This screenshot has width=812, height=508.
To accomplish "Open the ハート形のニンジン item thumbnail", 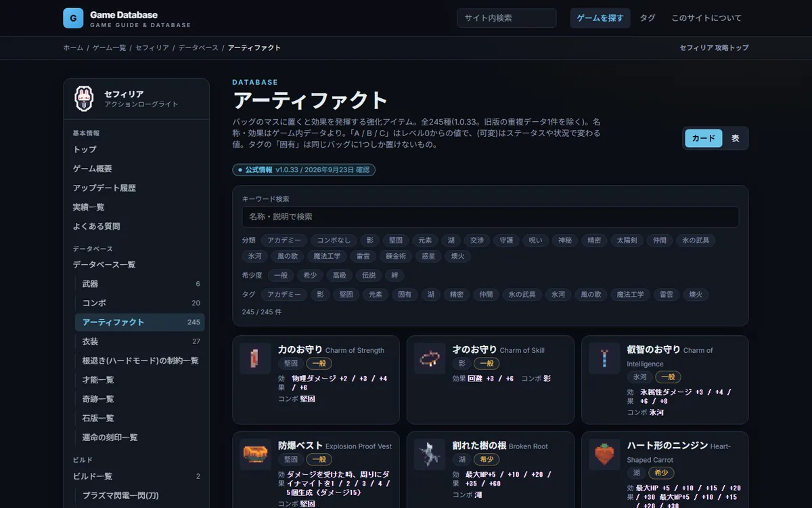I will point(604,454).
